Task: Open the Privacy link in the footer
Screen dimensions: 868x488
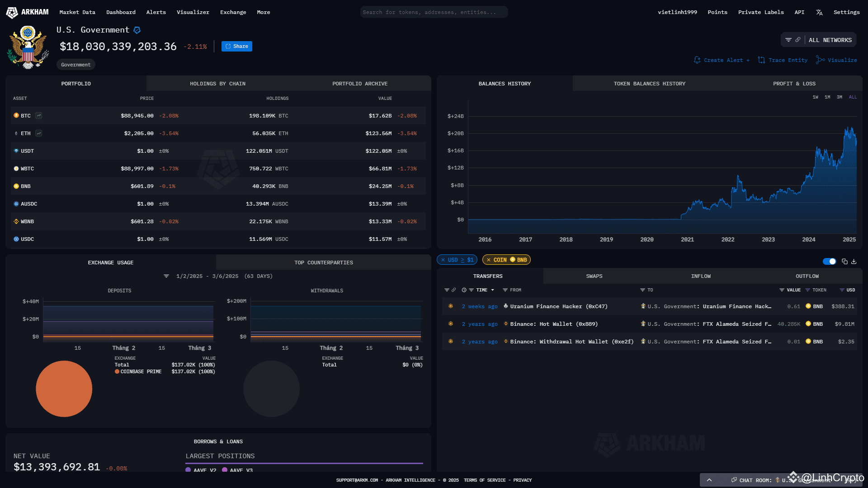Action: pyautogui.click(x=522, y=480)
